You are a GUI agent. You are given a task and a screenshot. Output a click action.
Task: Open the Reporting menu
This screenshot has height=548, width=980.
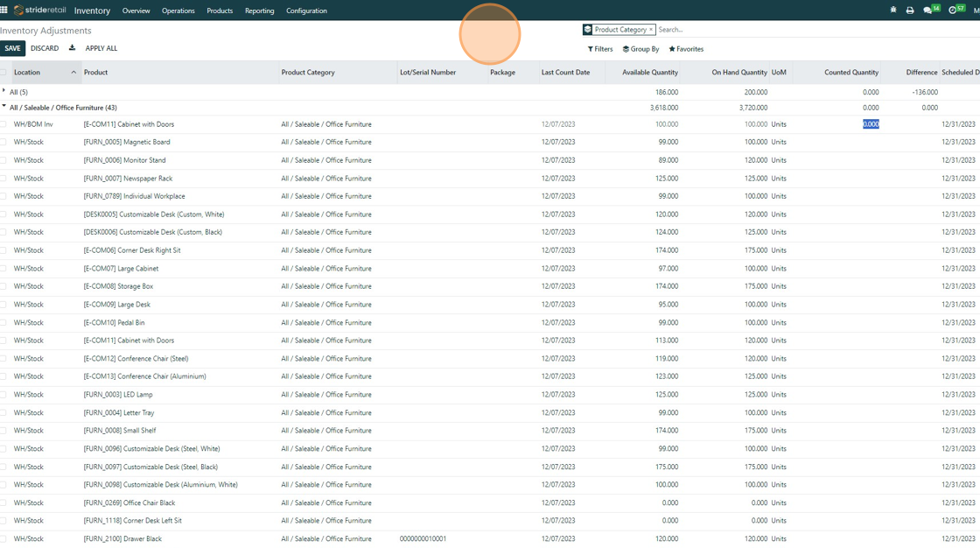(x=259, y=11)
